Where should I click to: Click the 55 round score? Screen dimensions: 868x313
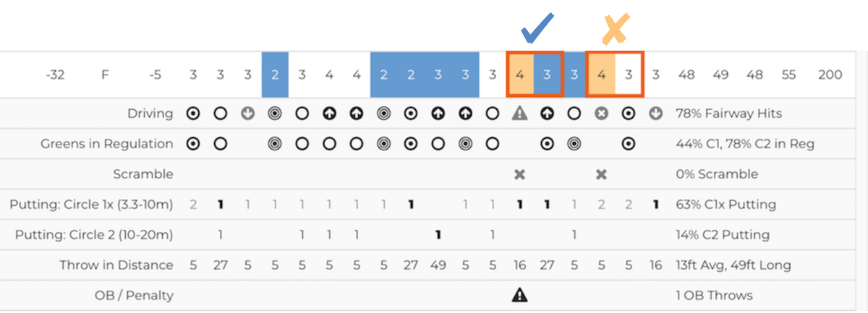click(x=789, y=74)
